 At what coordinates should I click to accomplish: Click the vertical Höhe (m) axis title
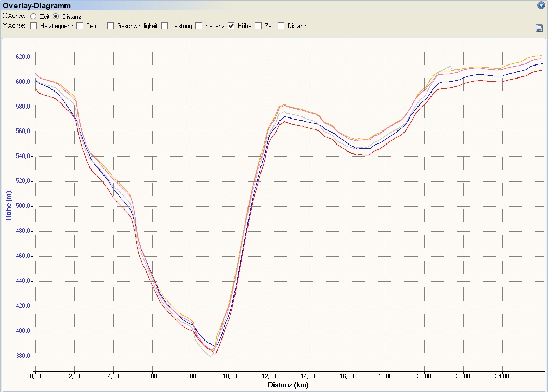point(9,205)
